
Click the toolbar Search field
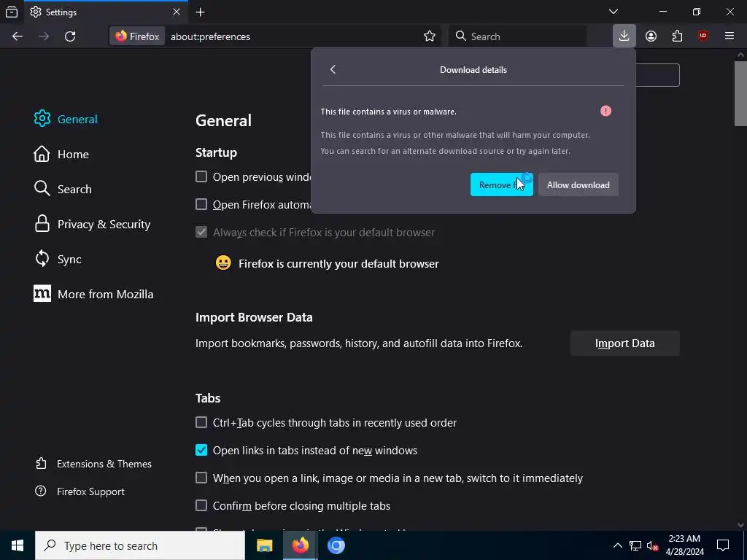click(517, 36)
